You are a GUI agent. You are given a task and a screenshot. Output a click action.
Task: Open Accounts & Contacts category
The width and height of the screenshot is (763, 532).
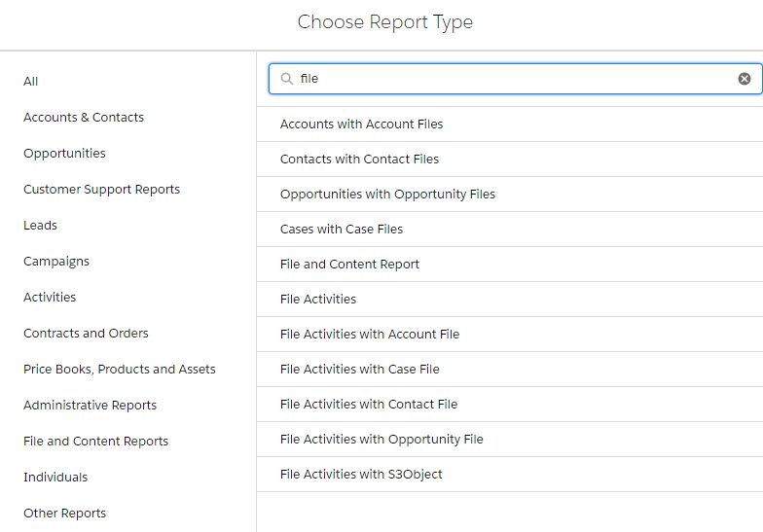click(84, 118)
